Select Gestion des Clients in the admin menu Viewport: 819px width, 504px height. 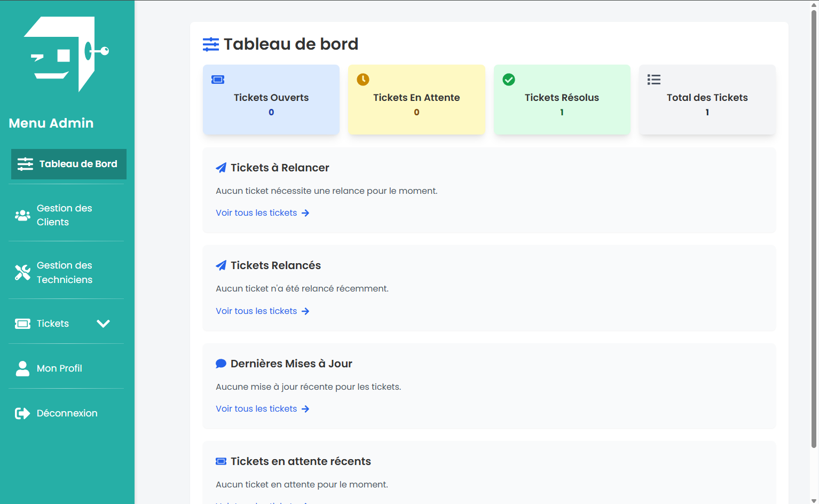point(64,215)
